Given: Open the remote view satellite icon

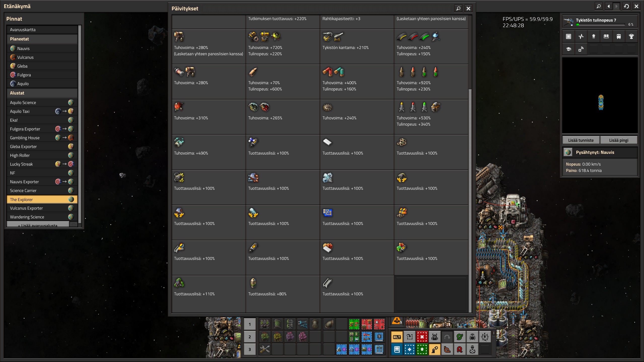Looking at the screenshot, I should 581,49.
